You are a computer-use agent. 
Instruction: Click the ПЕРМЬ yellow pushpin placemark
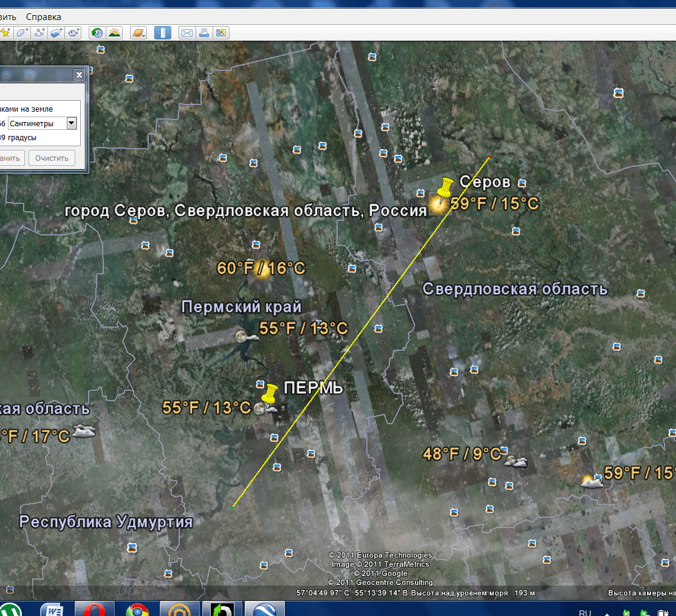[268, 394]
